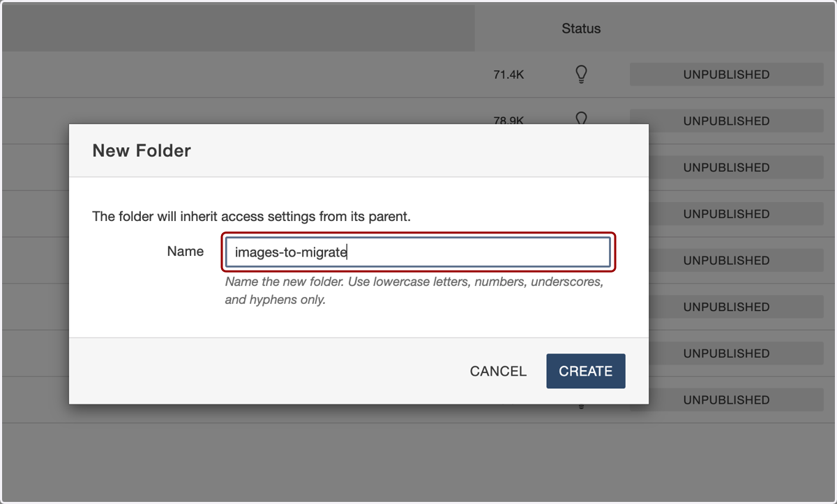Click the Name field label

[186, 252]
